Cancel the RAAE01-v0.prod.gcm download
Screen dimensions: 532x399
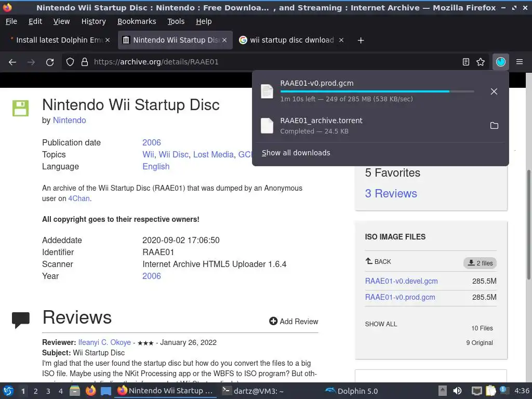click(494, 91)
